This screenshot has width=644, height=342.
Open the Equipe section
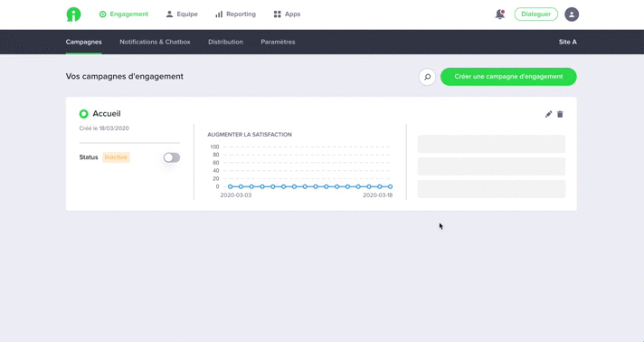182,14
